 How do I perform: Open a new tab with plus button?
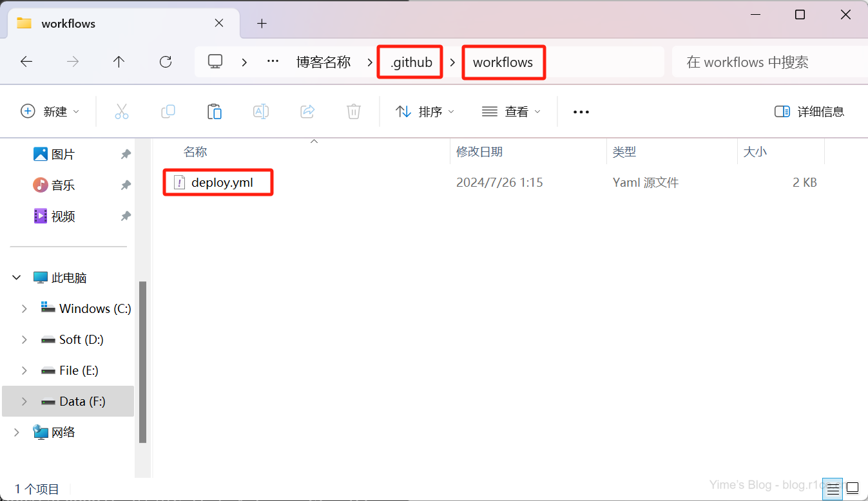coord(262,24)
